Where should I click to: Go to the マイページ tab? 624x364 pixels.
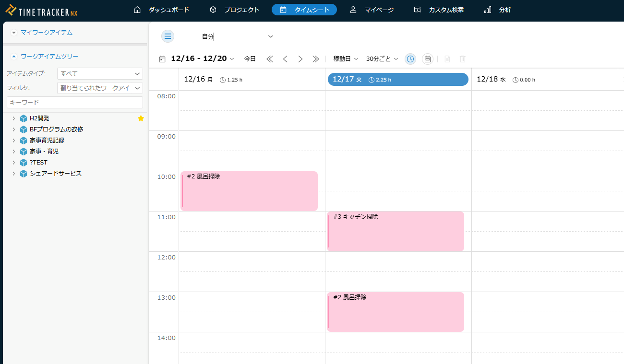[372, 10]
